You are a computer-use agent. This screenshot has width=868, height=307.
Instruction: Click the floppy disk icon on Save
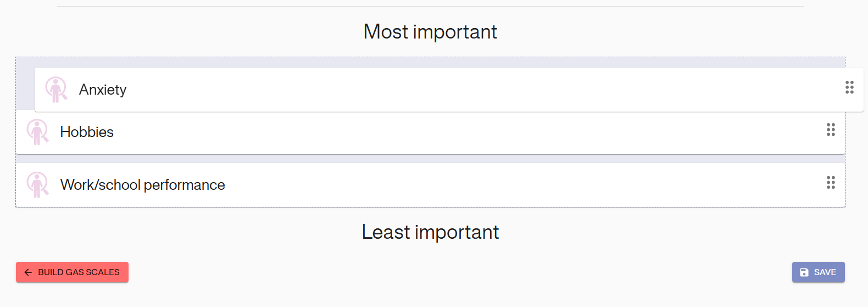click(804, 272)
